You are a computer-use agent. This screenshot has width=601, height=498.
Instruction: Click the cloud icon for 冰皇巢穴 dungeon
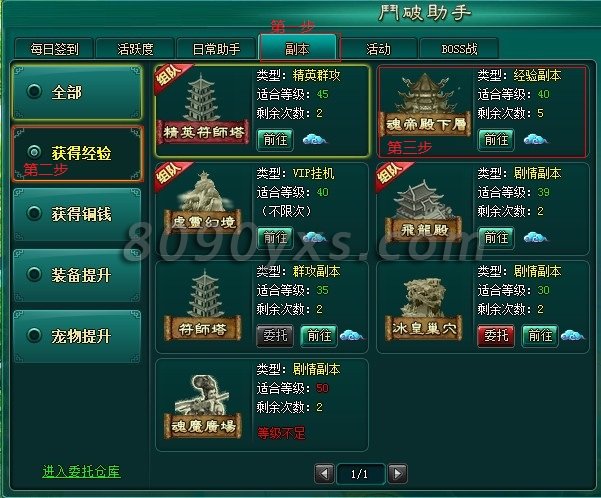572,335
